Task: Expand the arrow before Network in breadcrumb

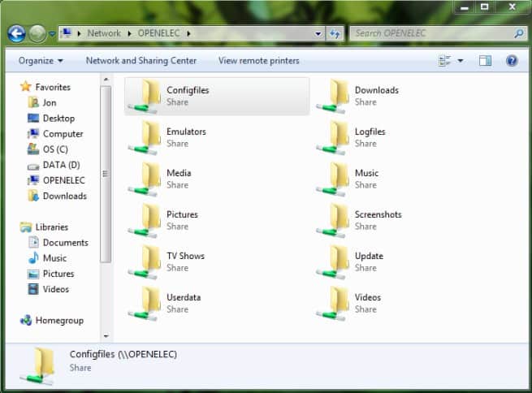Action: pos(79,33)
